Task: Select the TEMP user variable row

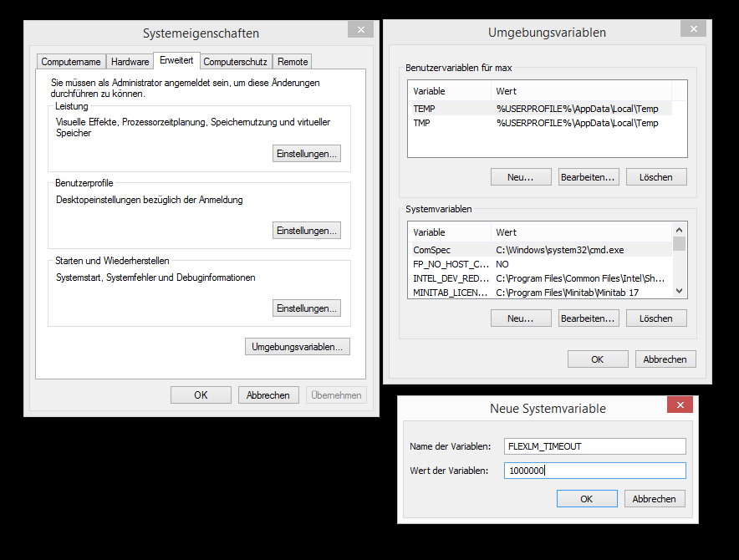Action: coord(542,109)
